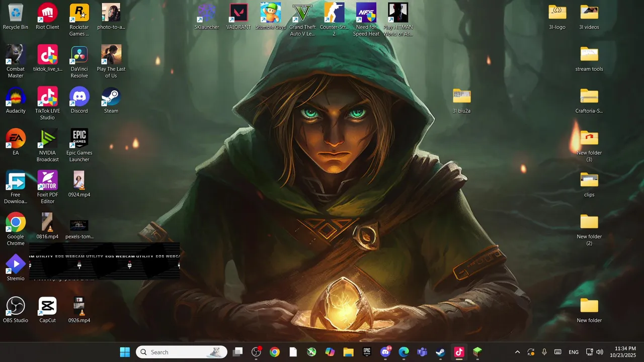Open Chrome from the taskbar

(x=275, y=352)
